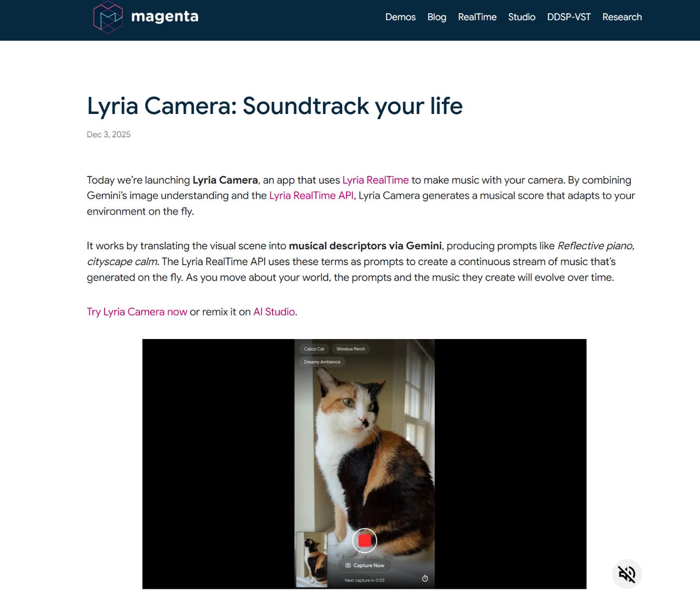The width and height of the screenshot is (700, 597).
Task: Click the magenta wordmark text
Action: [164, 17]
